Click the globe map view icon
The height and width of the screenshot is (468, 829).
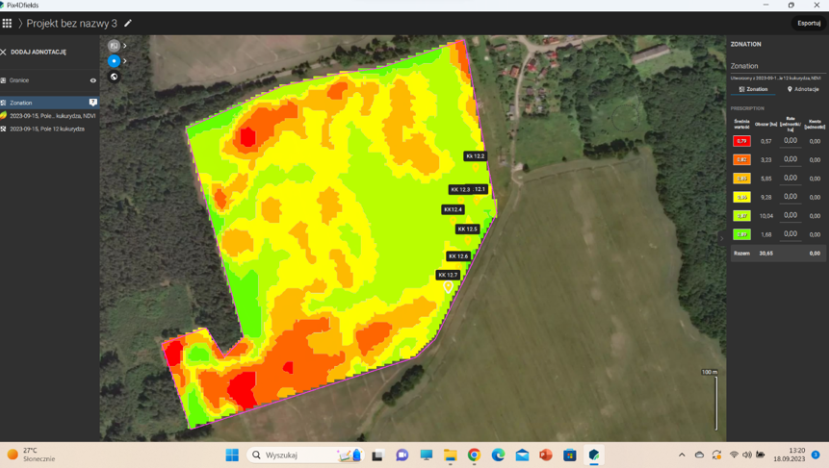click(x=114, y=76)
